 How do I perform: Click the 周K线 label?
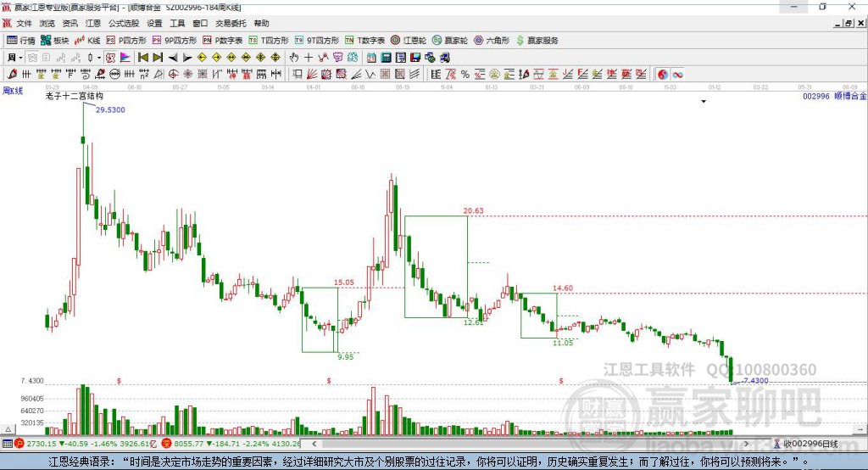(x=13, y=90)
